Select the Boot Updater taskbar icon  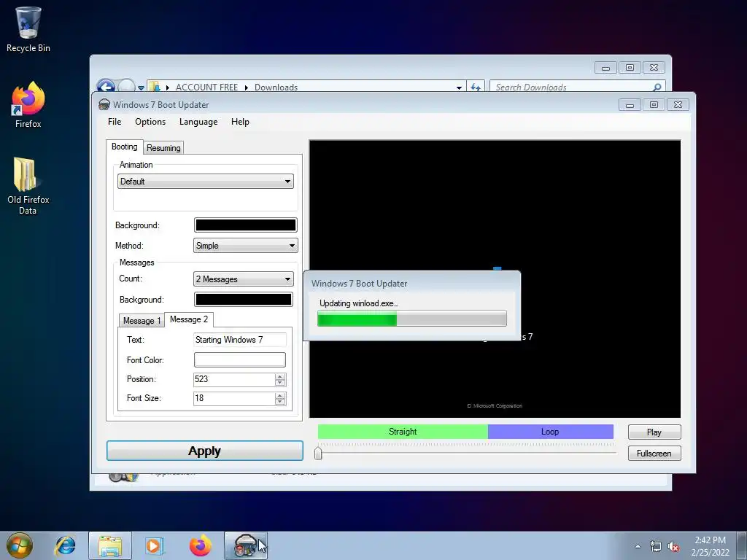point(246,545)
